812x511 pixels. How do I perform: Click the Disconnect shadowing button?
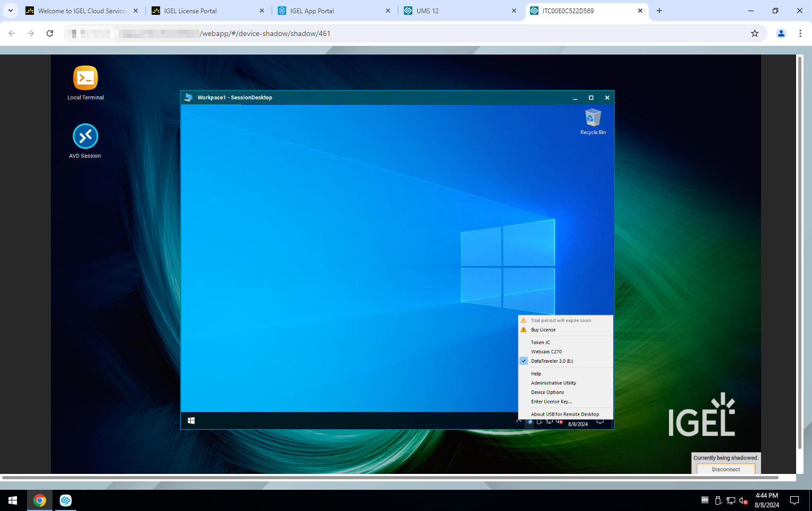coord(726,469)
